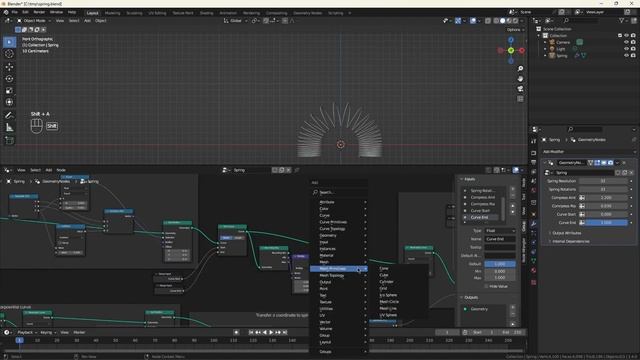The width and height of the screenshot is (640, 360).
Task: Toggle the Curve End attribute toggle in the modifier
Action: coord(582,222)
